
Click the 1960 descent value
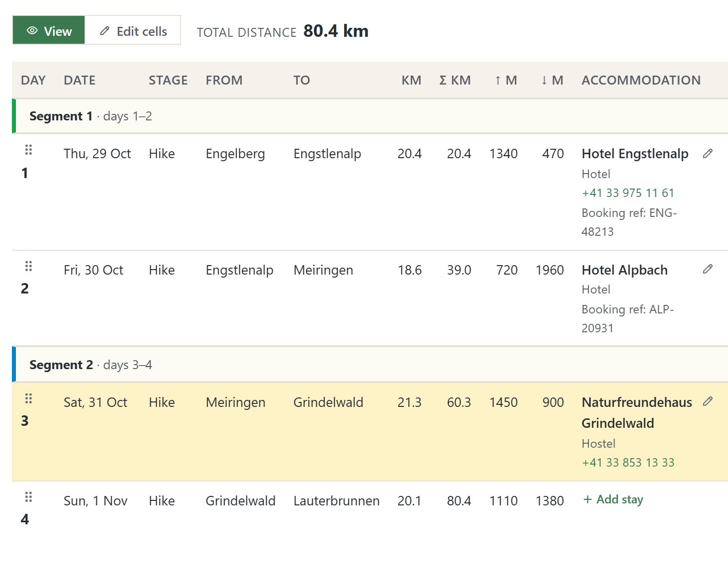click(549, 270)
